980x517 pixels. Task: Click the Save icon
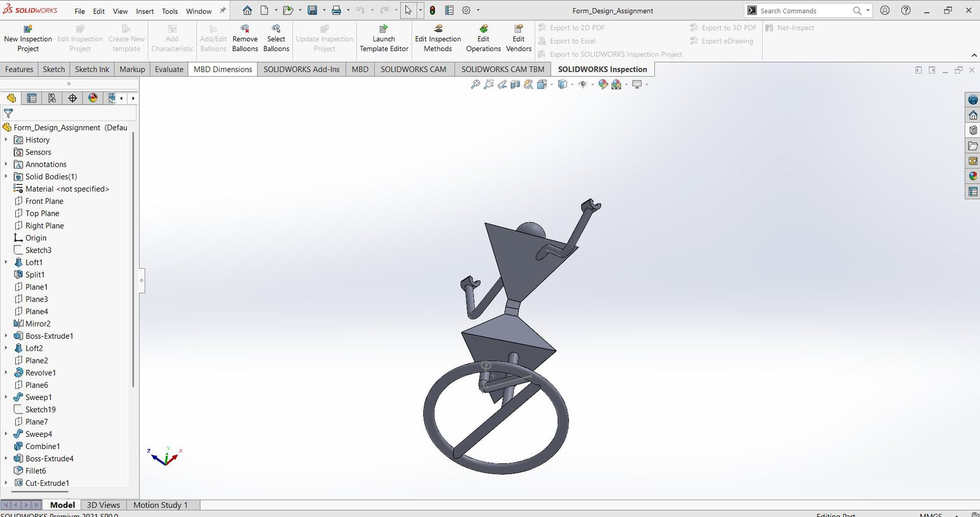point(313,10)
